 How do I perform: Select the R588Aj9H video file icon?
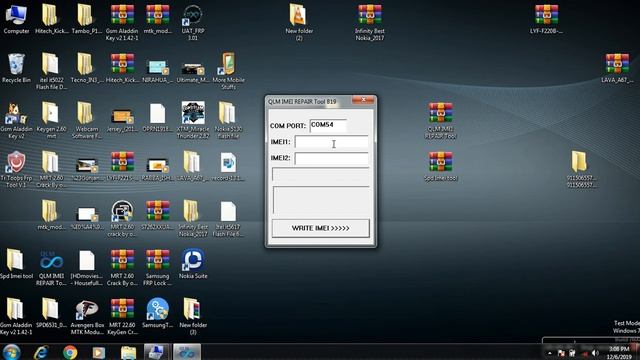point(157,168)
